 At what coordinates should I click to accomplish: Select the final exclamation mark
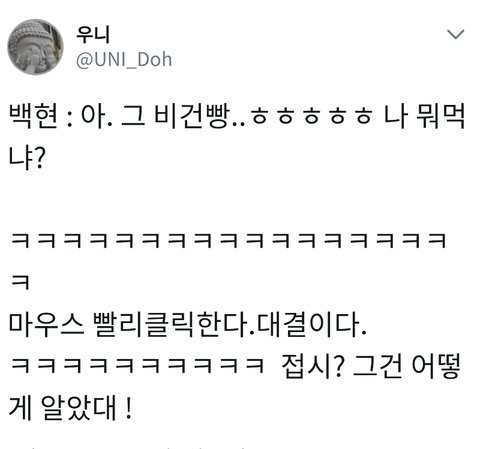129,408
